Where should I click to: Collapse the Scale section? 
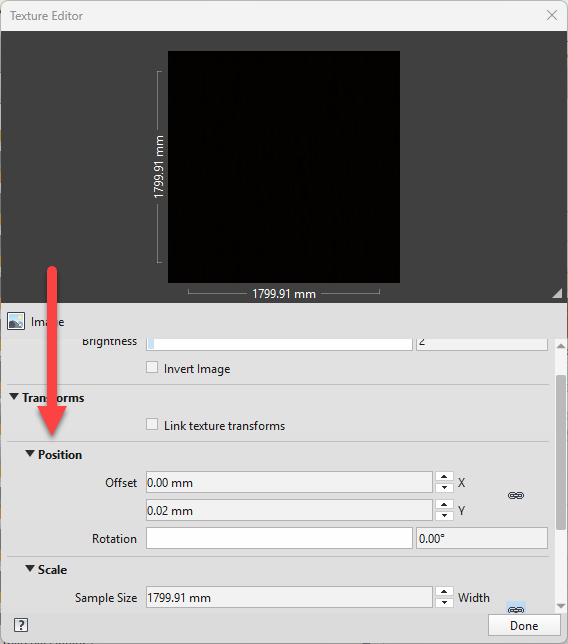(30, 568)
